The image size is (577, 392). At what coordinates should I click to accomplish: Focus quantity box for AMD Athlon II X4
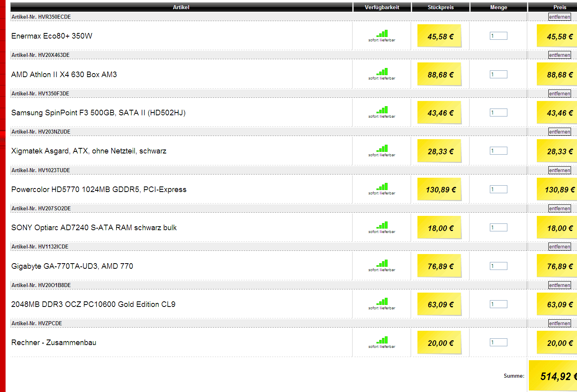498,74
